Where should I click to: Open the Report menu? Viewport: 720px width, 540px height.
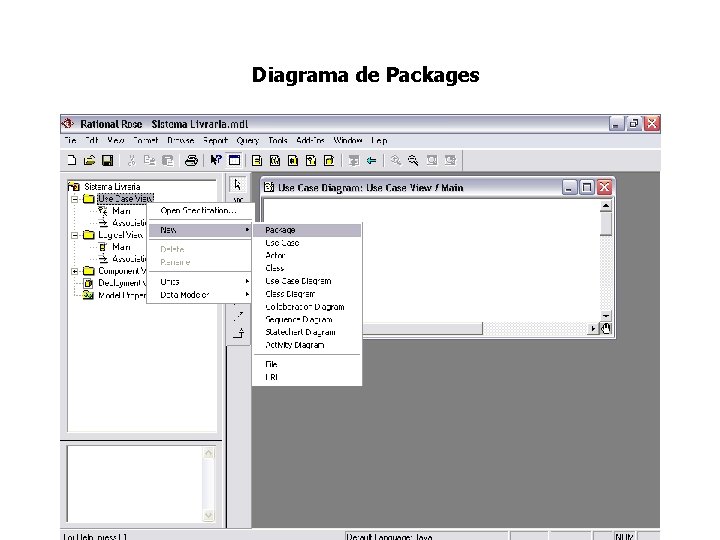[215, 141]
